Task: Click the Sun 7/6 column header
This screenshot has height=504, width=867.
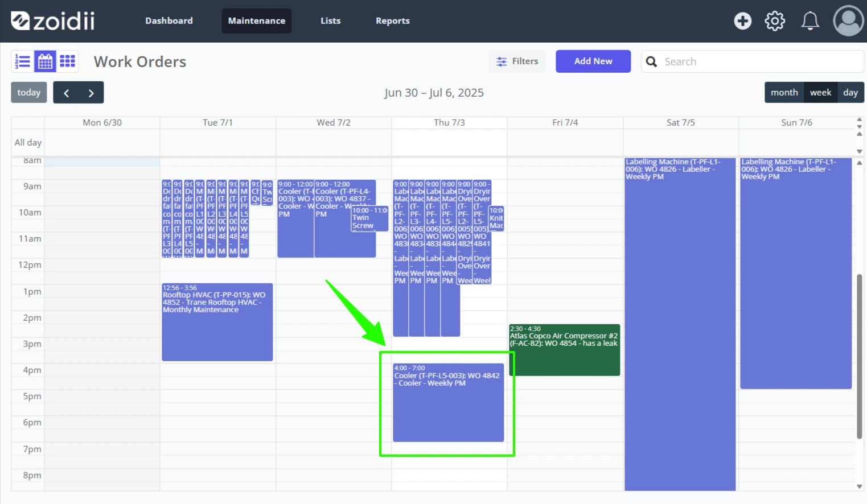Action: pos(796,122)
